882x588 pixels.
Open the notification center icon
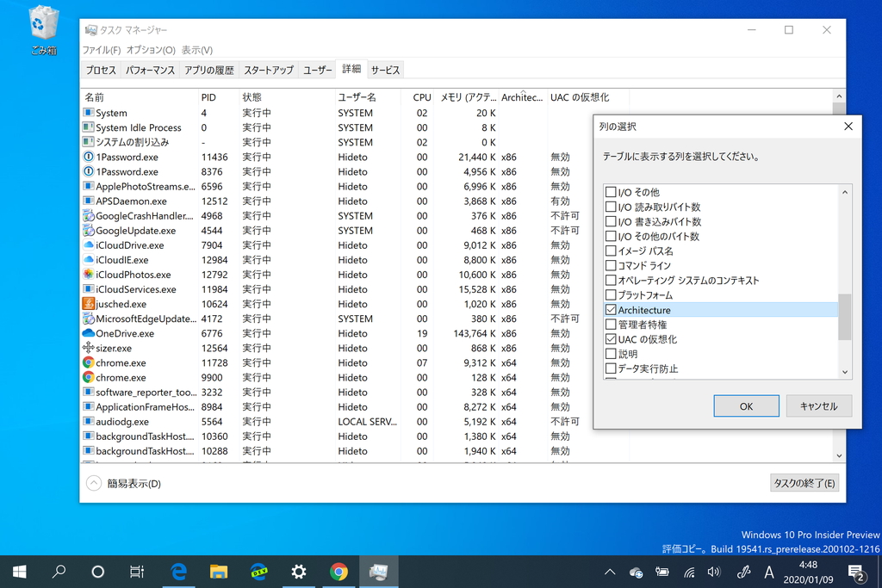(856, 573)
